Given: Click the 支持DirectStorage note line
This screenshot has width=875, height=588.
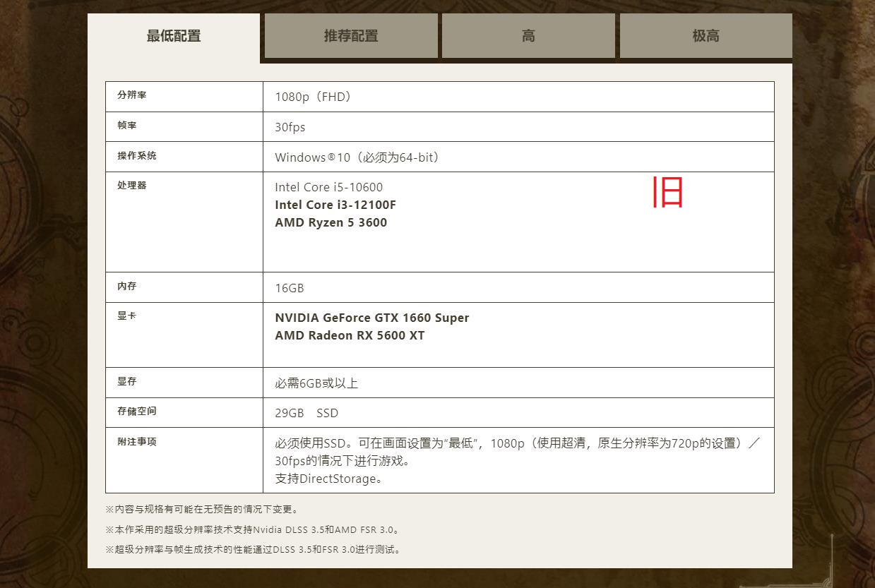Looking at the screenshot, I should coord(329,479).
